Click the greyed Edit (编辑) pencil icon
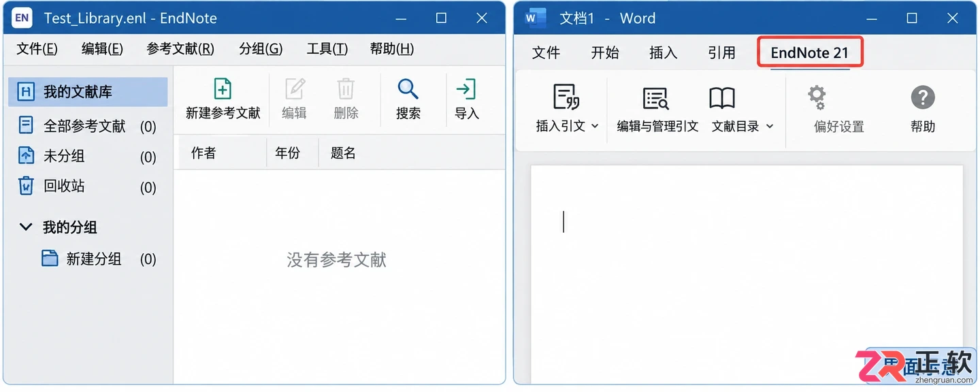The height and width of the screenshot is (392, 980). tap(295, 89)
